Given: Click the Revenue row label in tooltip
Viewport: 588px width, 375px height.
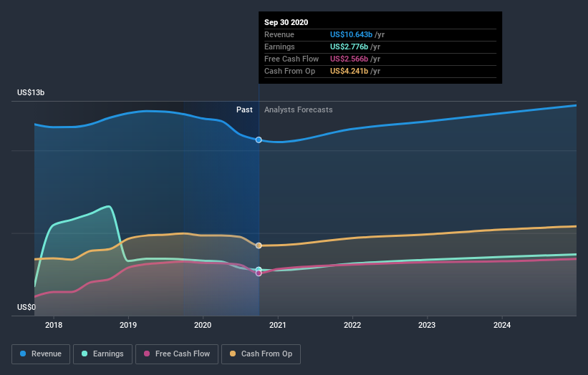Looking at the screenshot, I should [x=279, y=34].
